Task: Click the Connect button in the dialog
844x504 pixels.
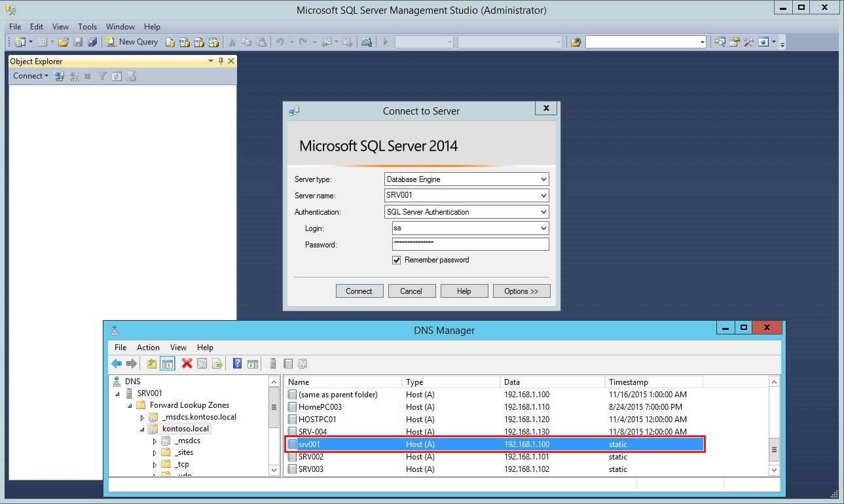Action: [x=359, y=291]
